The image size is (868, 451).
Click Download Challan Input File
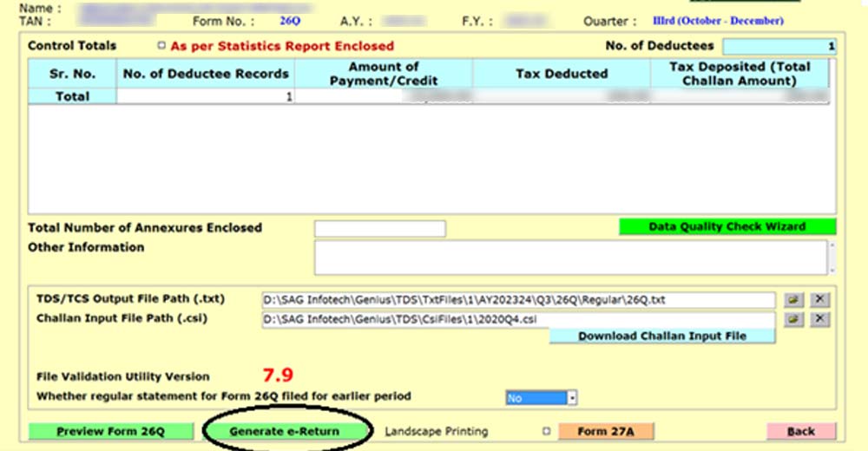661,336
